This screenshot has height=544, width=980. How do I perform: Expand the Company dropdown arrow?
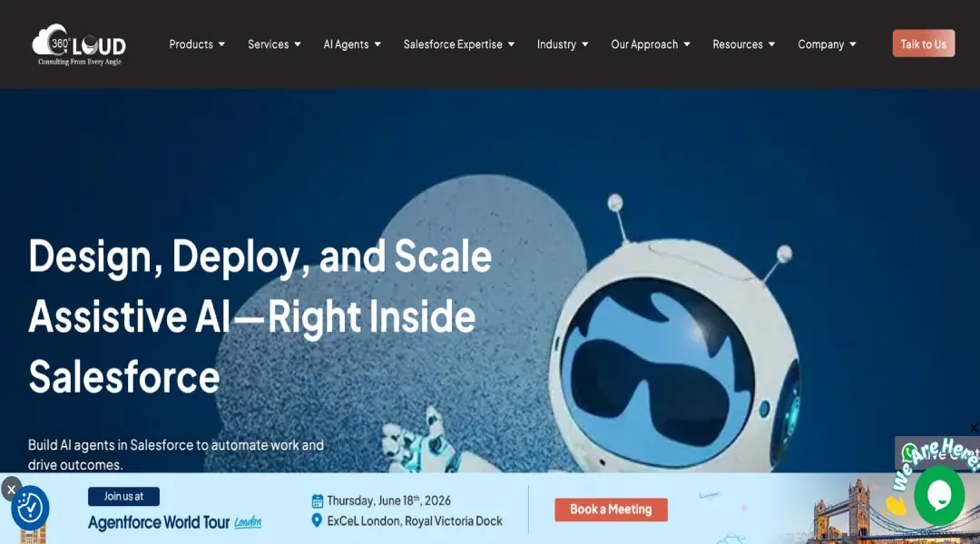(853, 44)
